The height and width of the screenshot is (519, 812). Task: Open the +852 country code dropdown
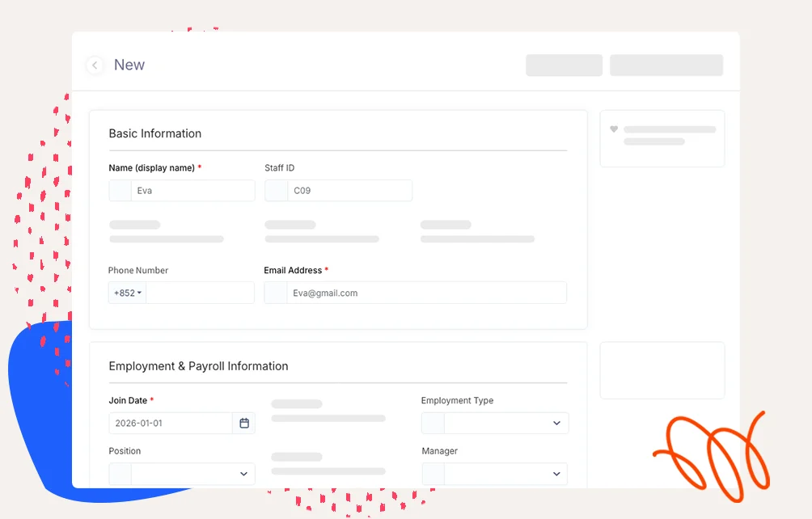tap(127, 293)
